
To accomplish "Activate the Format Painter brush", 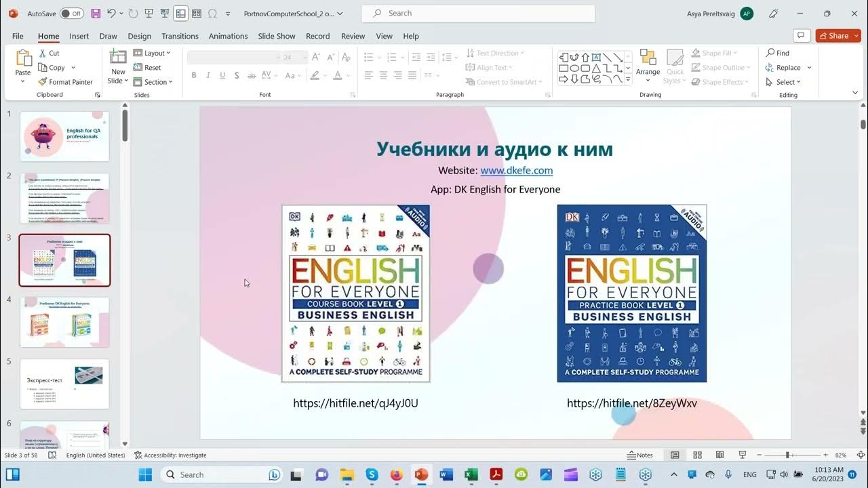I will (65, 82).
